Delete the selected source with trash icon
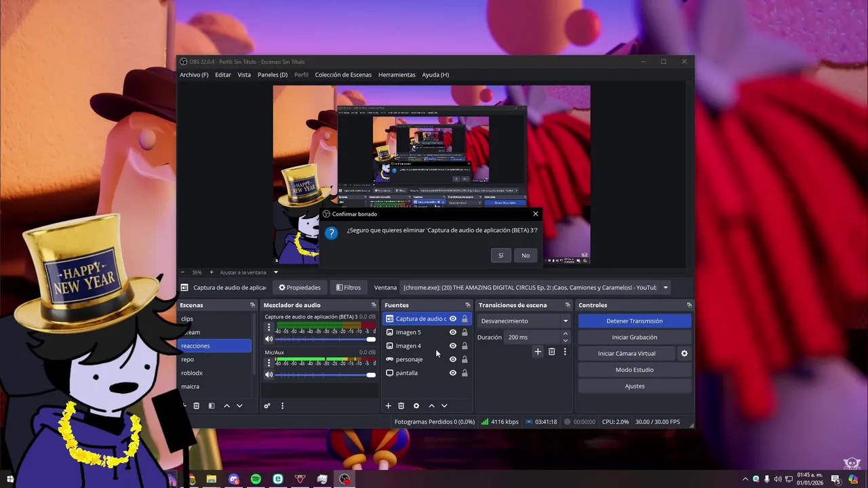 tap(401, 406)
